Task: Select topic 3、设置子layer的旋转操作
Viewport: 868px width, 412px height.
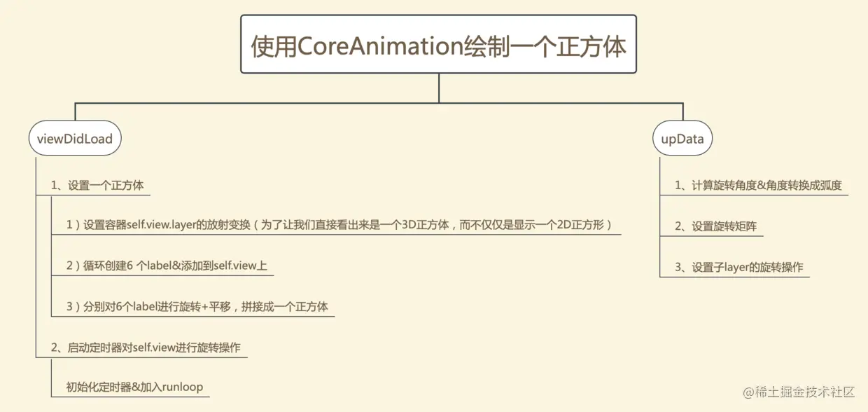Action: point(738,267)
